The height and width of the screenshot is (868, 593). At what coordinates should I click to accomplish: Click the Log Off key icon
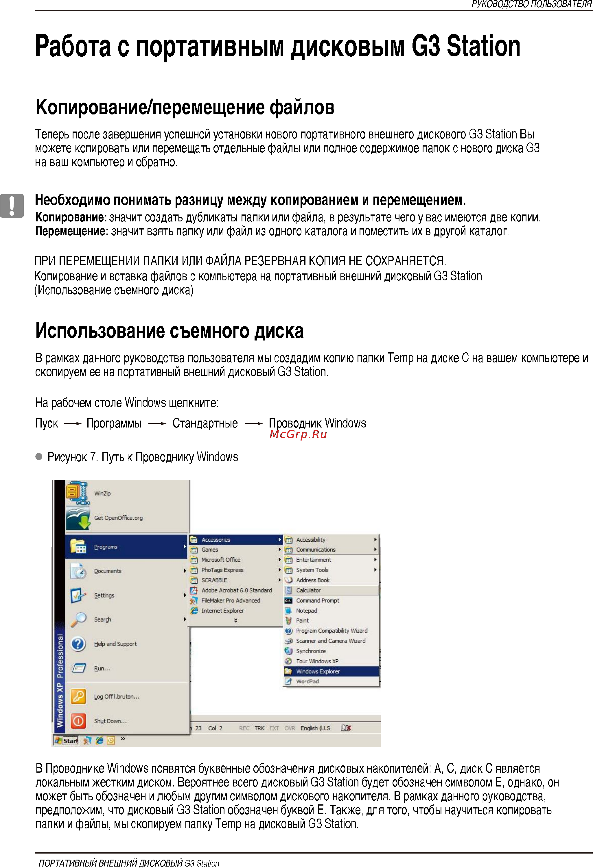click(78, 697)
